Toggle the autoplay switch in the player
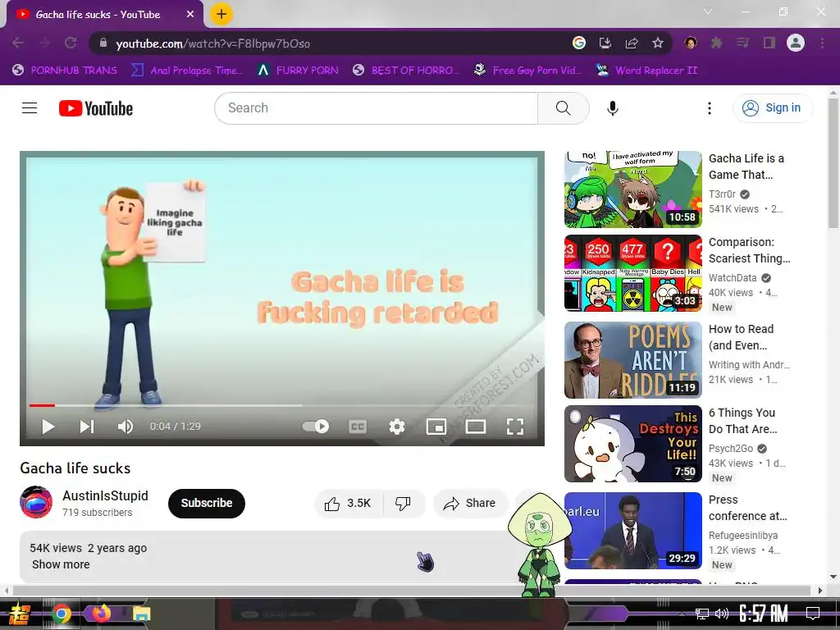This screenshot has height=630, width=840. [x=316, y=427]
